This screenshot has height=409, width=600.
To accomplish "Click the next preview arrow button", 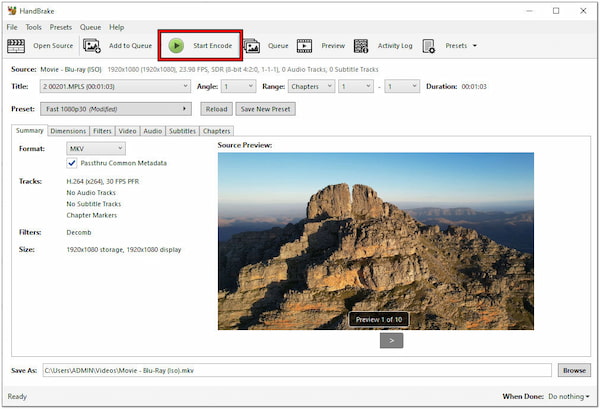I will [391, 341].
